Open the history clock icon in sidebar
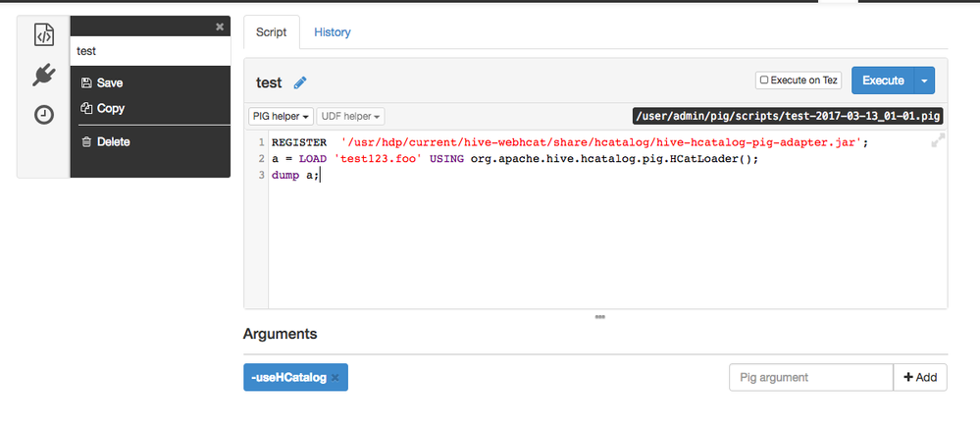The width and height of the screenshot is (980, 429). 43,115
